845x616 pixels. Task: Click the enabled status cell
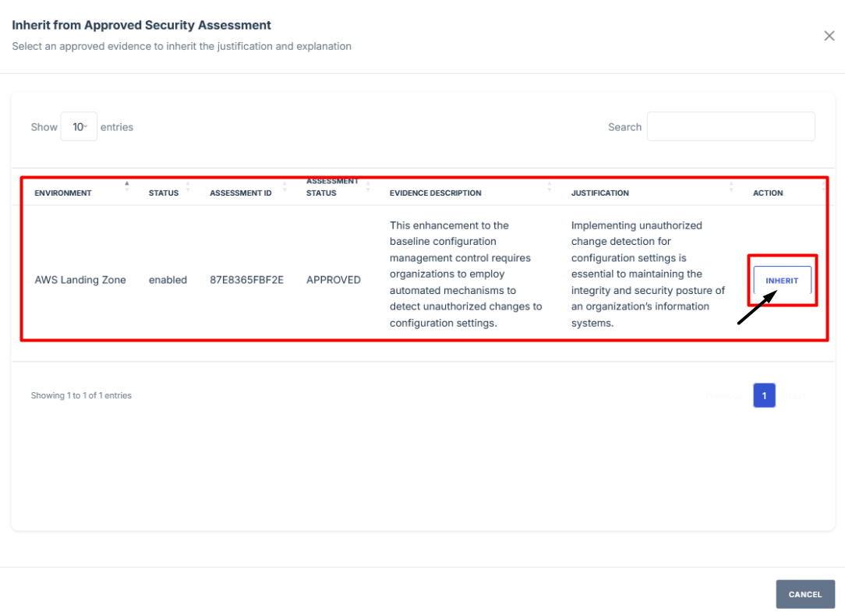[x=168, y=280]
